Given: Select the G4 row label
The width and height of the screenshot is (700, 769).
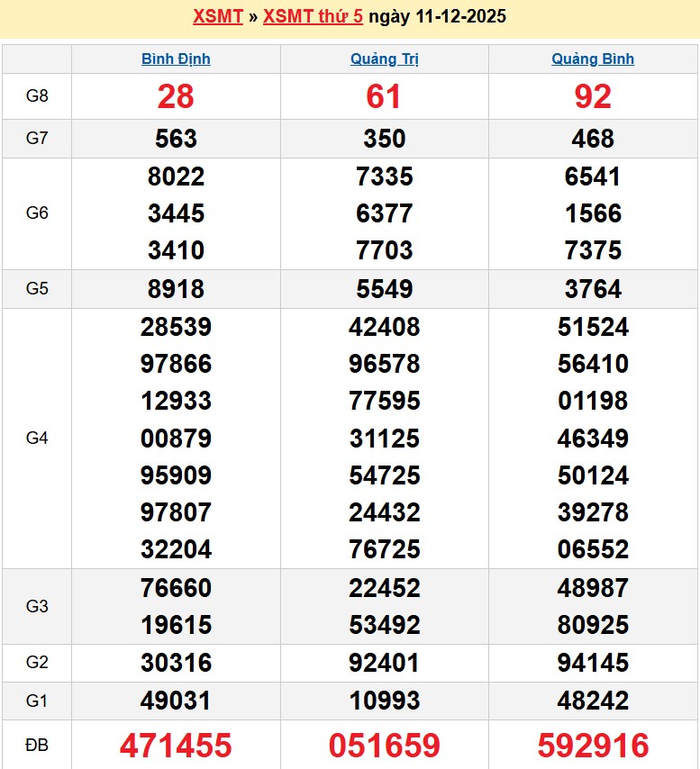Looking at the screenshot, I should click(37, 439).
